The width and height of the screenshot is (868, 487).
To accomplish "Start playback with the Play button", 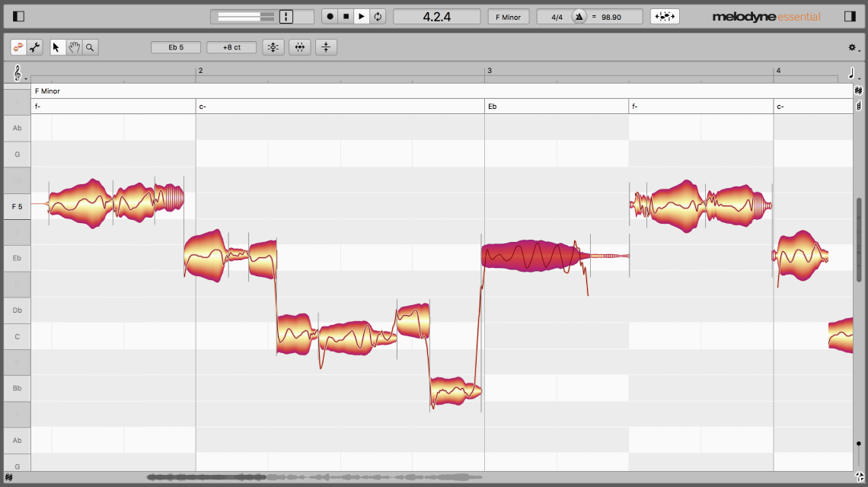I will [362, 17].
